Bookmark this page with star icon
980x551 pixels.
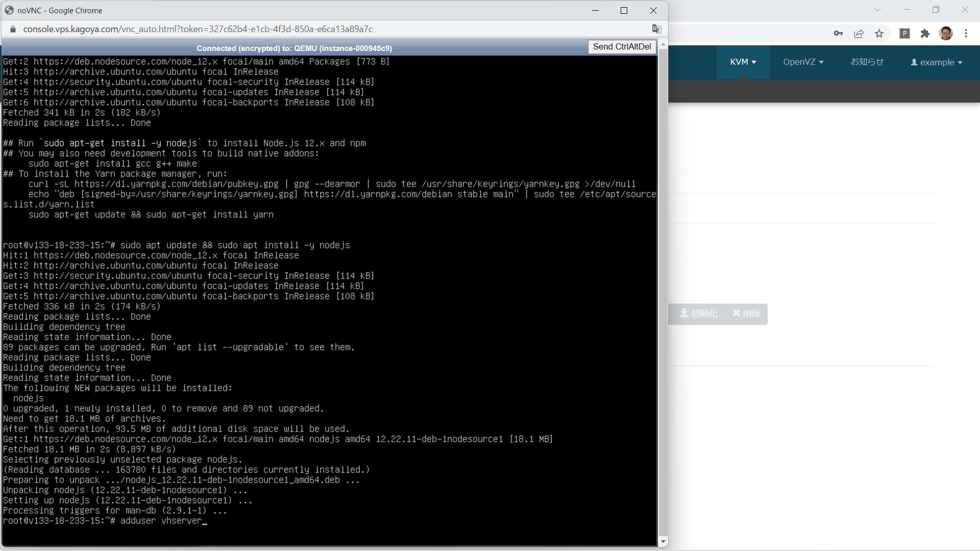tap(879, 34)
